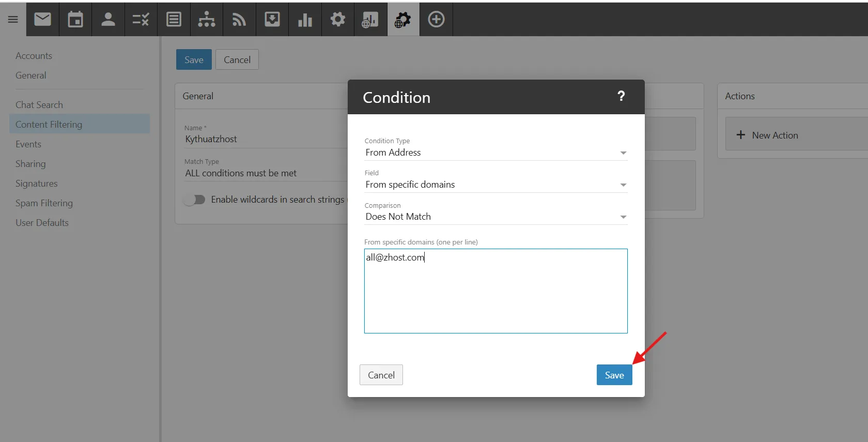
Task: Expand the Comparison dropdown
Action: pyautogui.click(x=495, y=217)
